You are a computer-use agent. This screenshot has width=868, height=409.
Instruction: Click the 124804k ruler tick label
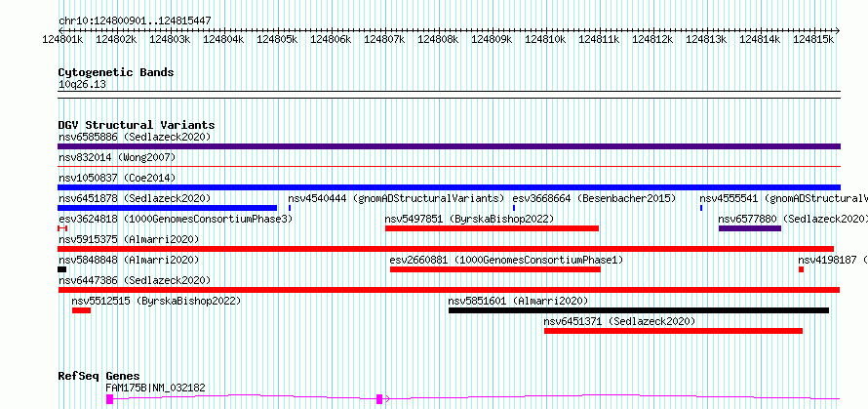(223, 39)
